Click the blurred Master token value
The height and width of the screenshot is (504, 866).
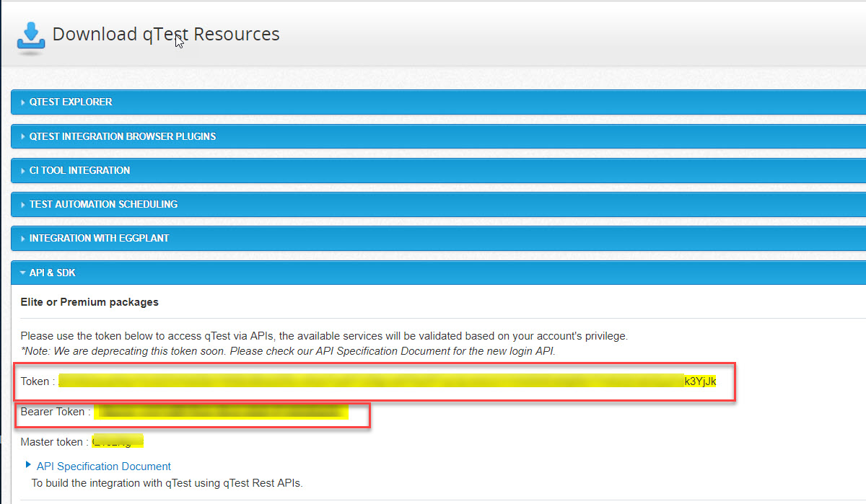pos(118,441)
